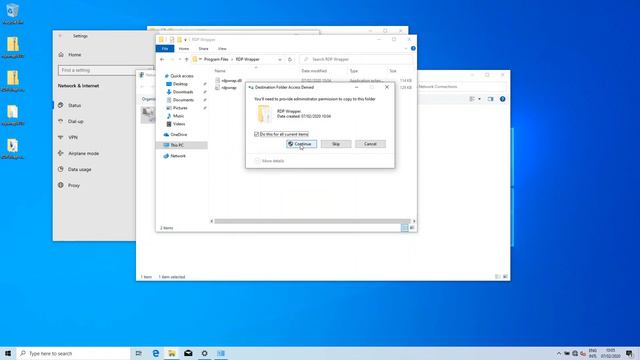Click Skip in access denied dialog

336,144
